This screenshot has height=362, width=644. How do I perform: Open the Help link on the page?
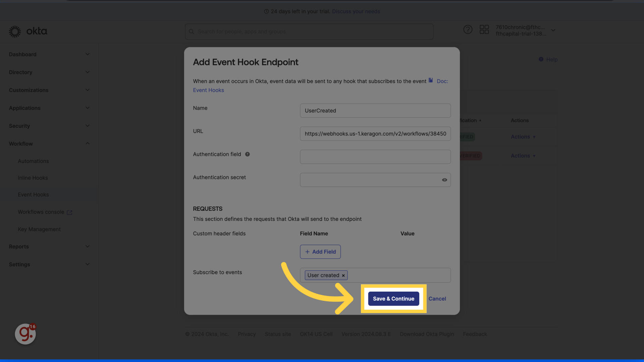[x=552, y=59]
